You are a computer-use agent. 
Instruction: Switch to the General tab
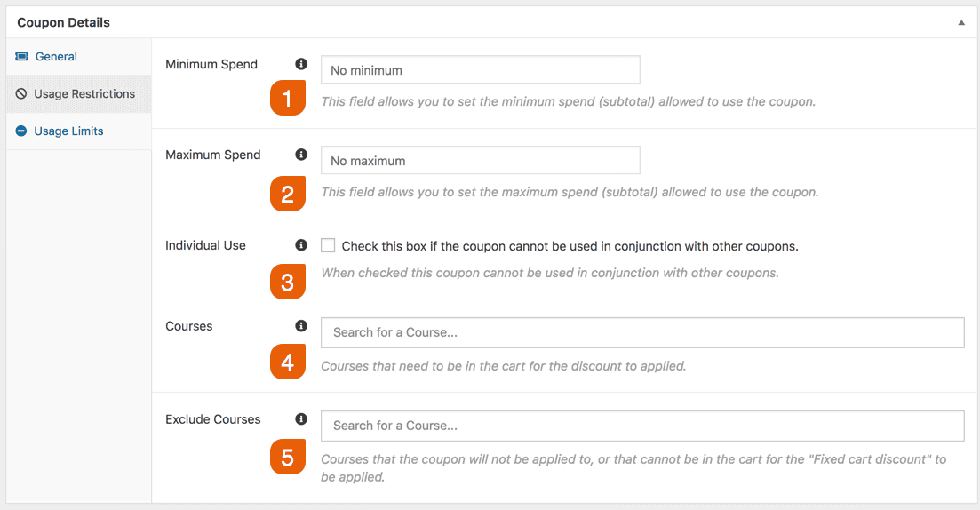click(x=79, y=56)
